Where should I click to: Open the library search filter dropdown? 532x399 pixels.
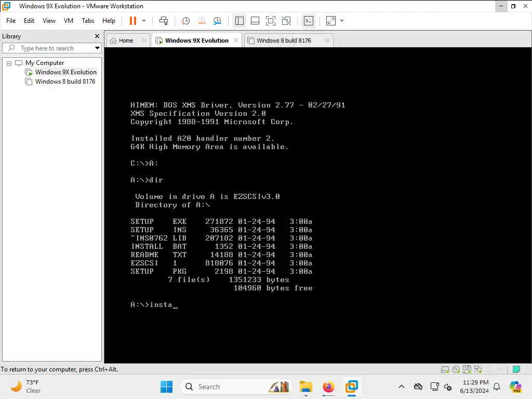pyautogui.click(x=97, y=48)
